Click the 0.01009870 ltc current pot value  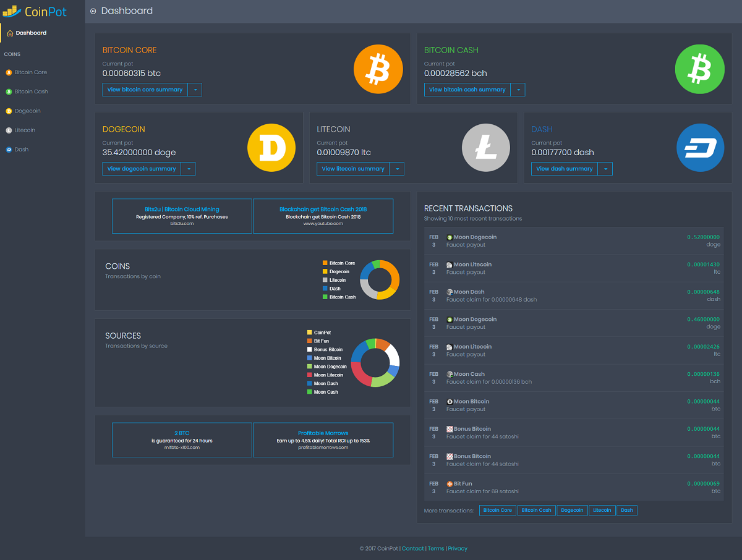pos(344,153)
